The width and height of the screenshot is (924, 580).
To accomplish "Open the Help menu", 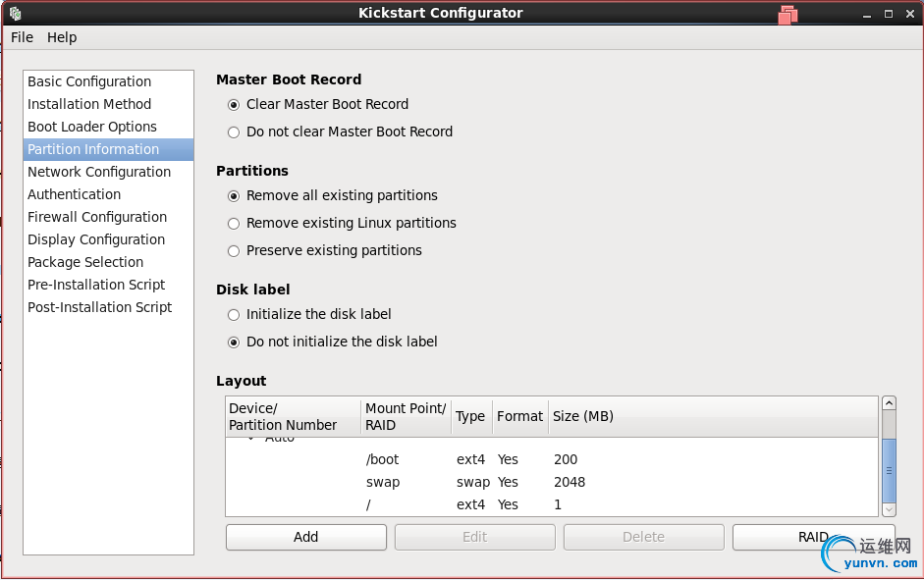I will click(62, 37).
